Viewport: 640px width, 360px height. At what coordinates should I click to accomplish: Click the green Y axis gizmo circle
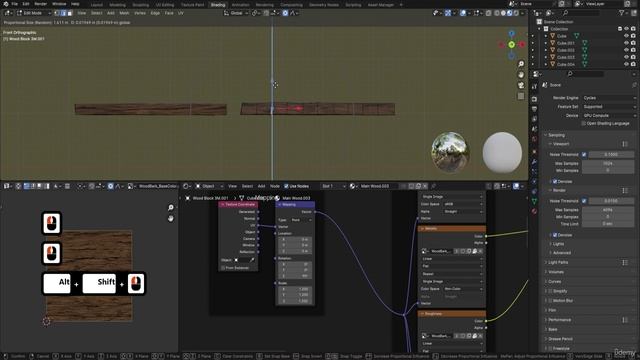click(511, 44)
